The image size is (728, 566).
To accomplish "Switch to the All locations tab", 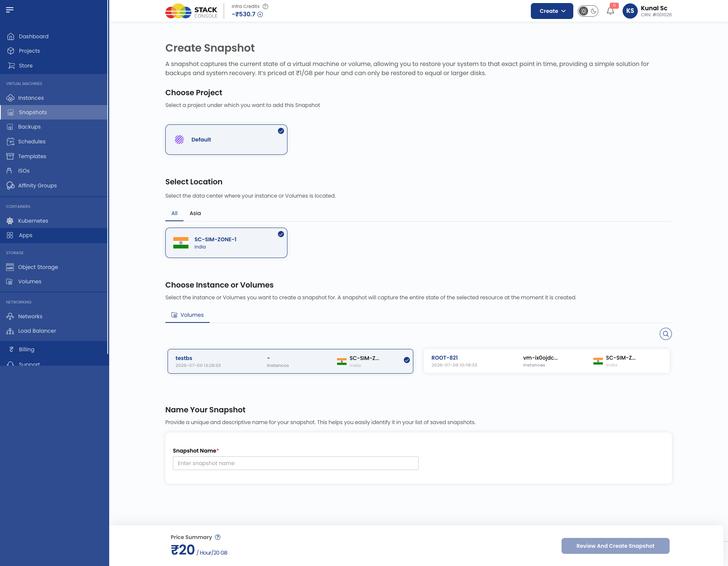I will (174, 213).
